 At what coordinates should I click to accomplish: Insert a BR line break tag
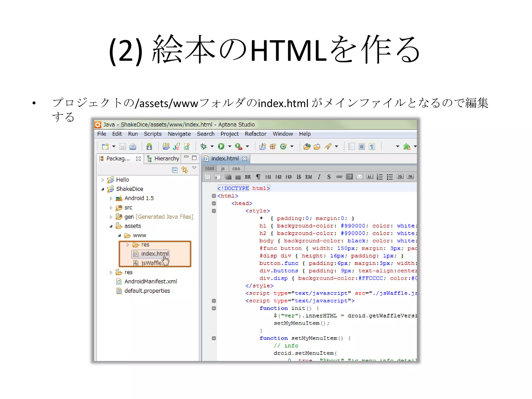248,177
